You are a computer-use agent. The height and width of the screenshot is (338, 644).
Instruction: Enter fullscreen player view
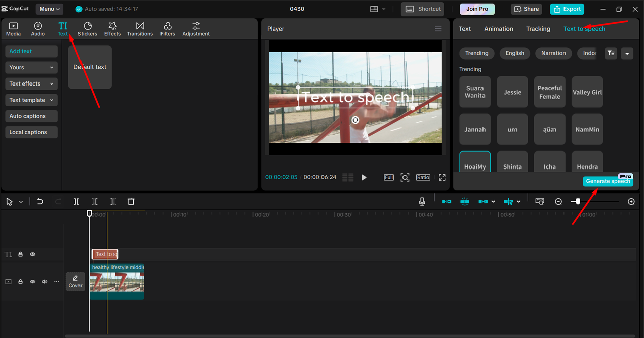click(442, 177)
